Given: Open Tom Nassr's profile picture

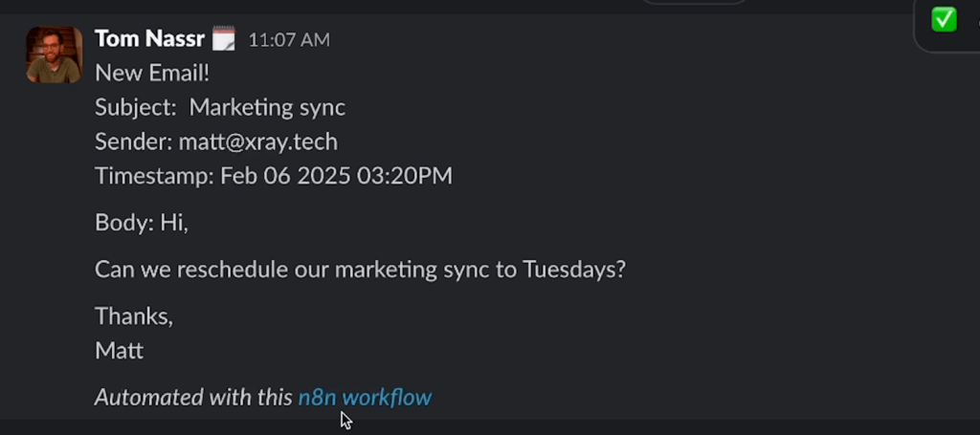Looking at the screenshot, I should tap(54, 54).
